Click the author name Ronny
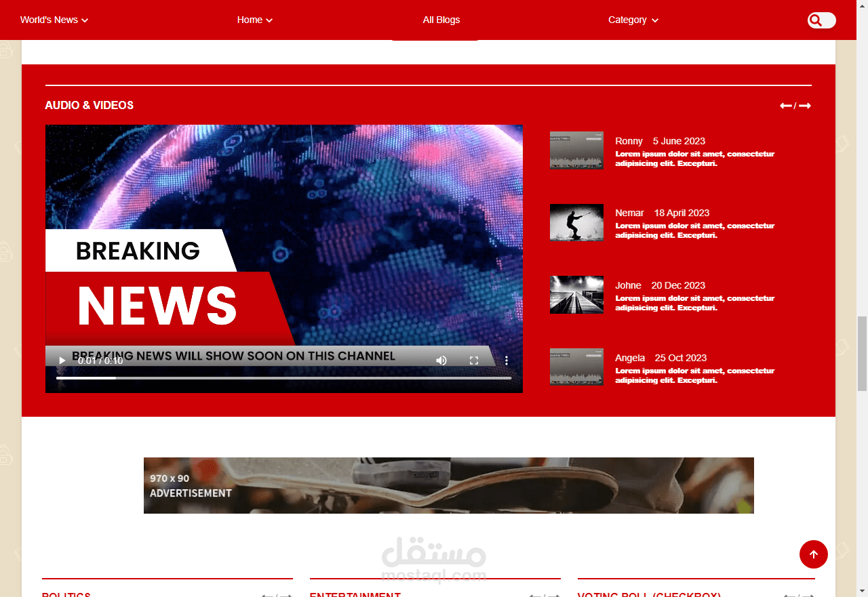 point(629,141)
